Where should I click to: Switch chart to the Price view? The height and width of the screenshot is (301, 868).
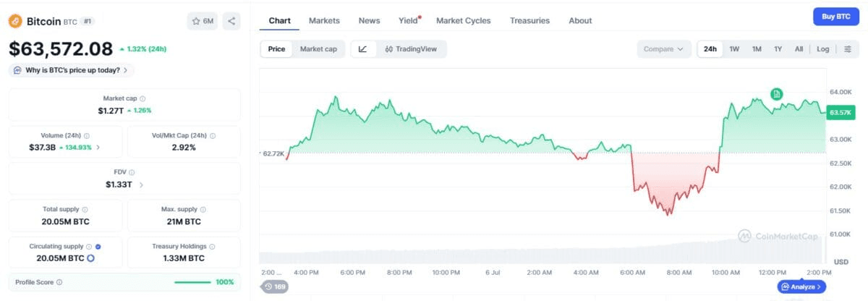pos(276,49)
